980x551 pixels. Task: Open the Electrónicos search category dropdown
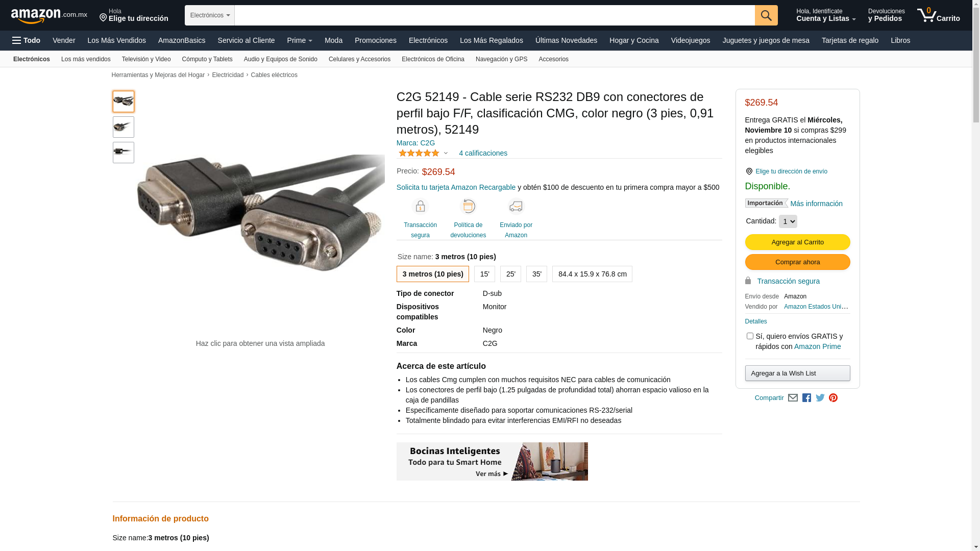pos(210,15)
